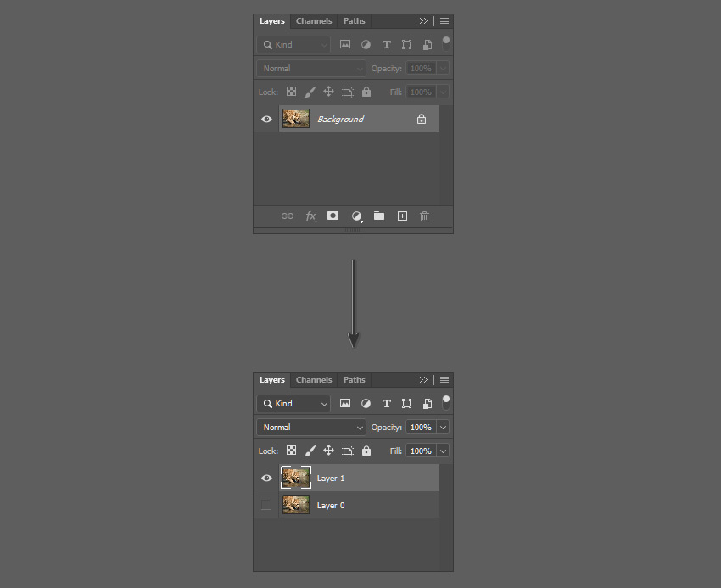The height and width of the screenshot is (588, 721).
Task: Filter for smart objects in top panel
Action: pos(428,45)
